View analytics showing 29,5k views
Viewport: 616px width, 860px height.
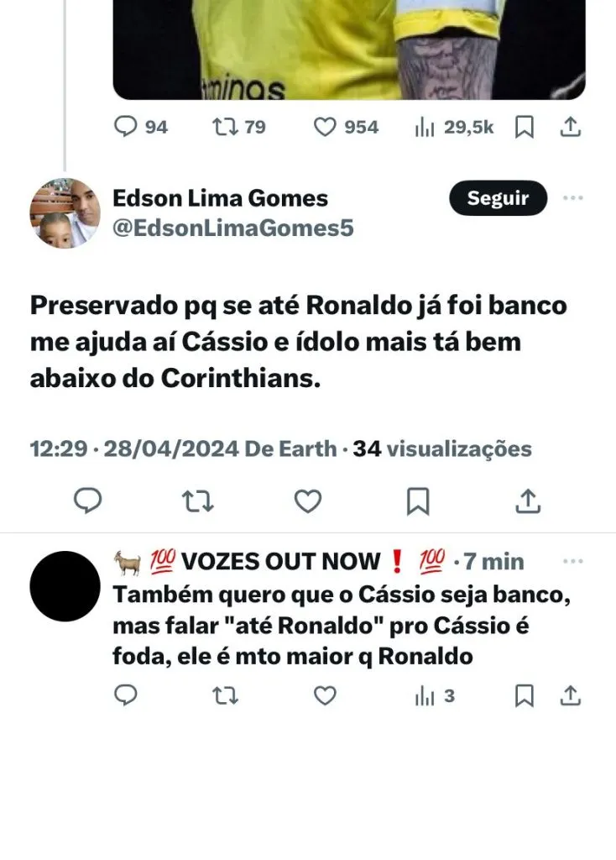(x=454, y=127)
